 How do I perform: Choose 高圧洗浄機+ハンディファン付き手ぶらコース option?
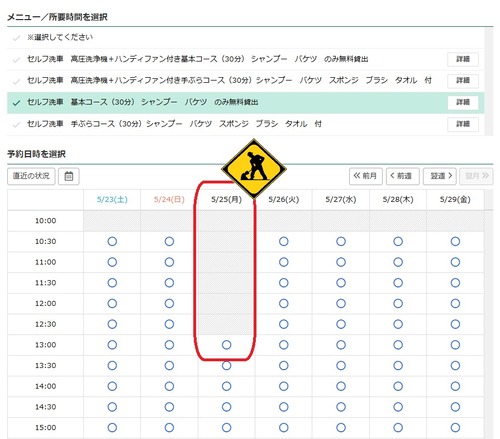point(246,81)
